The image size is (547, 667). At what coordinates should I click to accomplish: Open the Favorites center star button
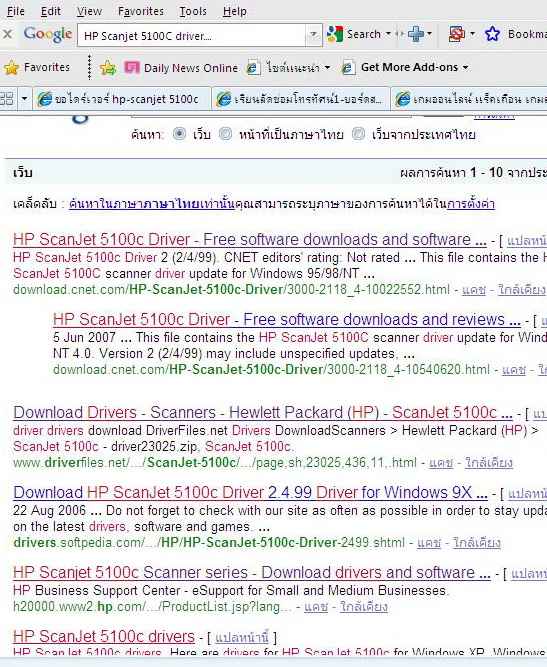point(36,67)
